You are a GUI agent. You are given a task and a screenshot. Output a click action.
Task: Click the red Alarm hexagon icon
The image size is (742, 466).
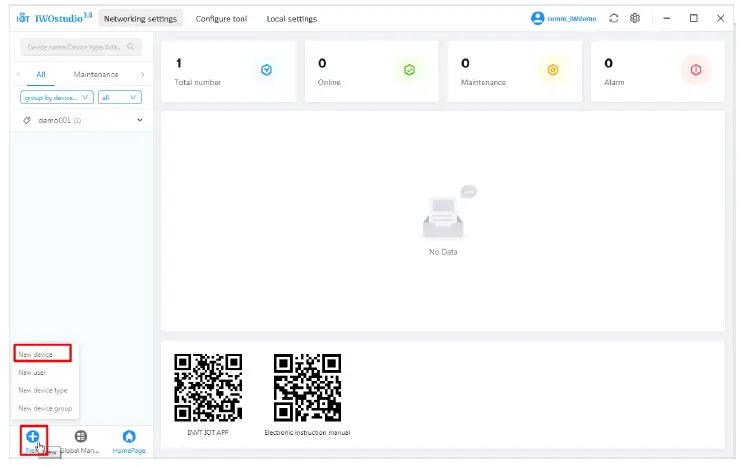pyautogui.click(x=696, y=70)
